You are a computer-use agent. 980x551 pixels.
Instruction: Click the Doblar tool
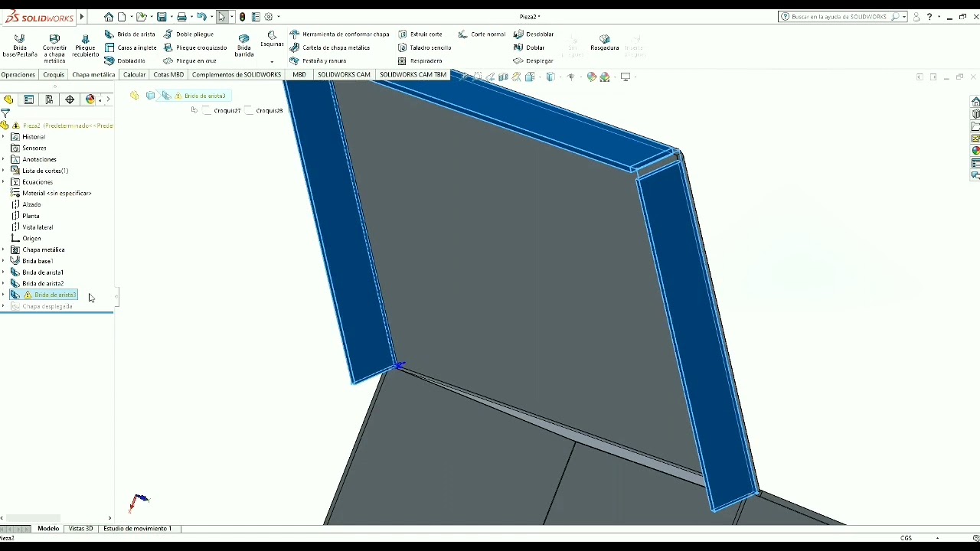coord(530,47)
